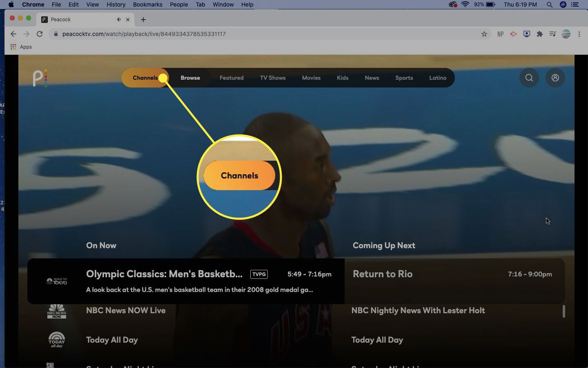Image resolution: width=588 pixels, height=368 pixels.
Task: Open a new browser tab
Action: 143,19
